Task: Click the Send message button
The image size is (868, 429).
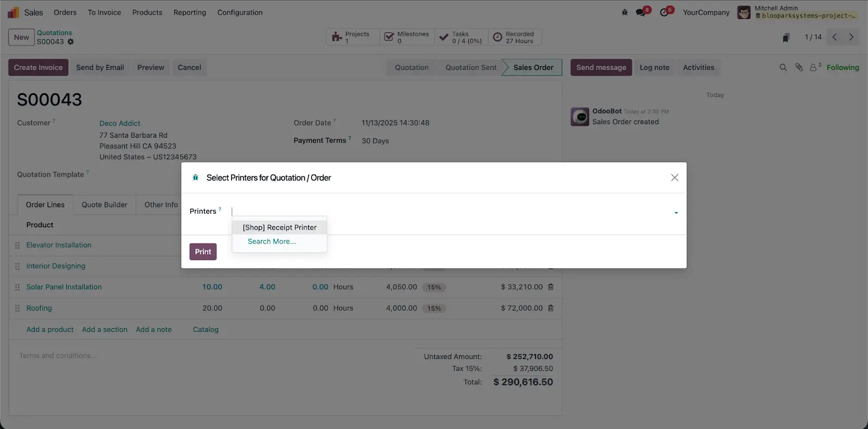Action: click(601, 67)
